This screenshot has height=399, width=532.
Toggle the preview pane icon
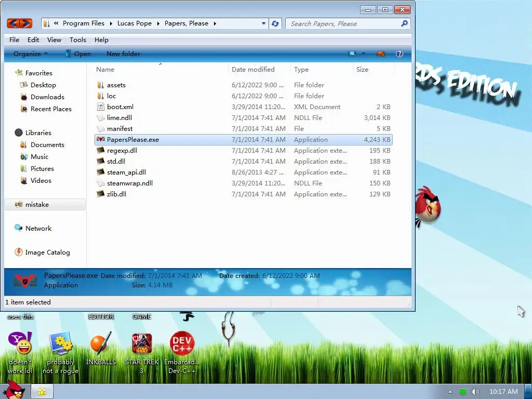click(x=381, y=54)
